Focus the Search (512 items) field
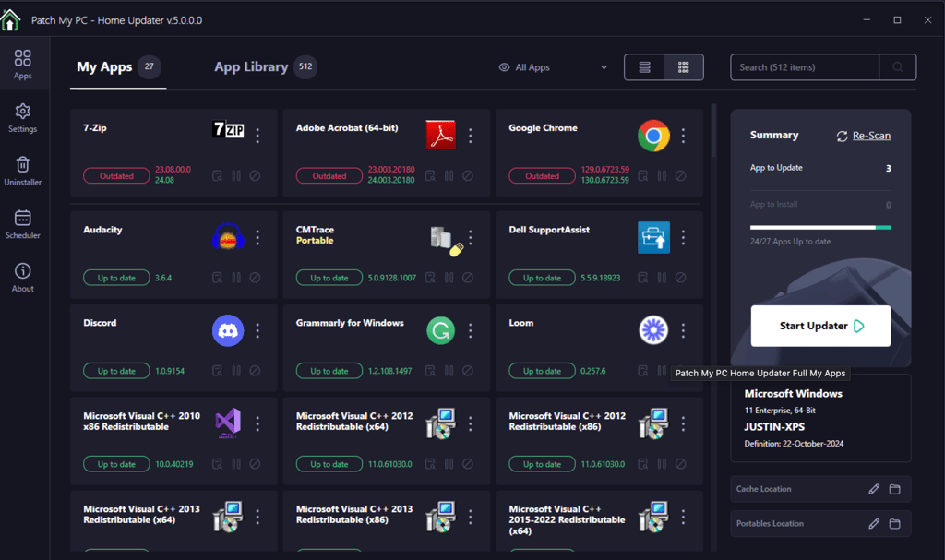Viewport: 945px width, 560px height. tap(805, 67)
